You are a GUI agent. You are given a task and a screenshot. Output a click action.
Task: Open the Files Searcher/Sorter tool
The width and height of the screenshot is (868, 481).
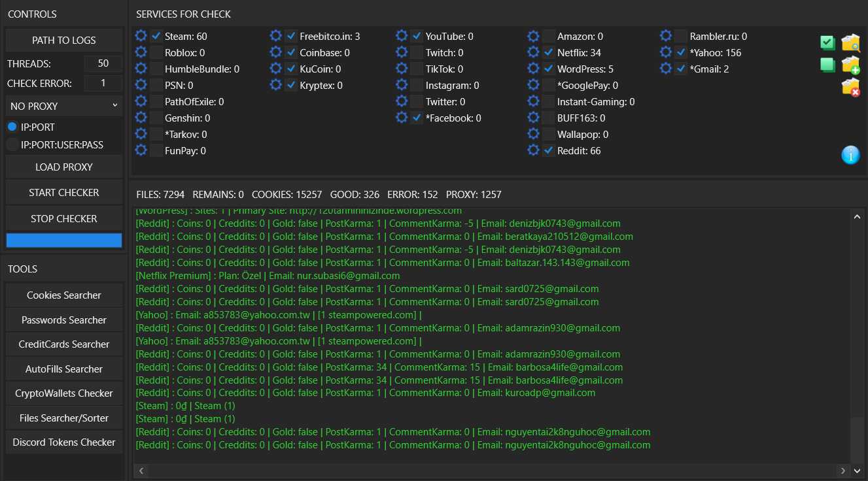coord(64,418)
